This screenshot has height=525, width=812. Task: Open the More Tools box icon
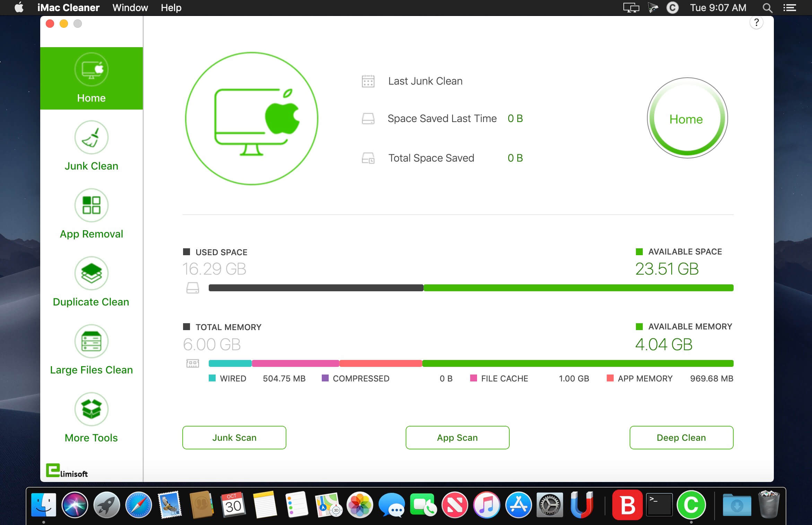click(91, 409)
